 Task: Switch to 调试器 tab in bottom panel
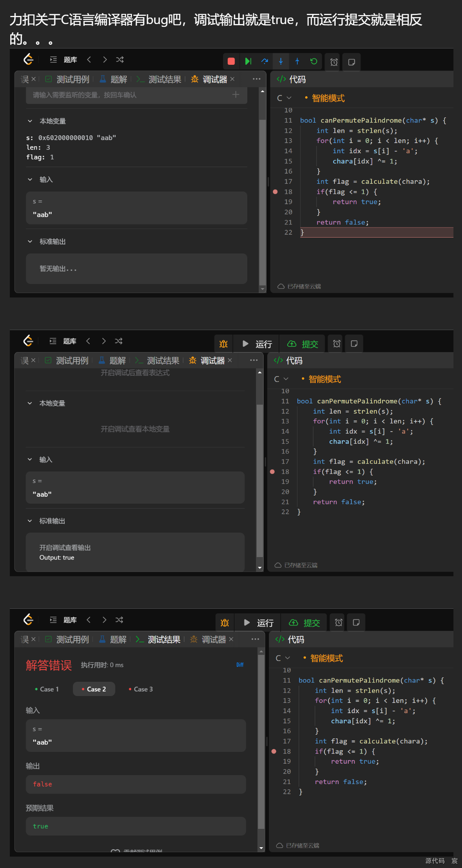pyautogui.click(x=208, y=639)
